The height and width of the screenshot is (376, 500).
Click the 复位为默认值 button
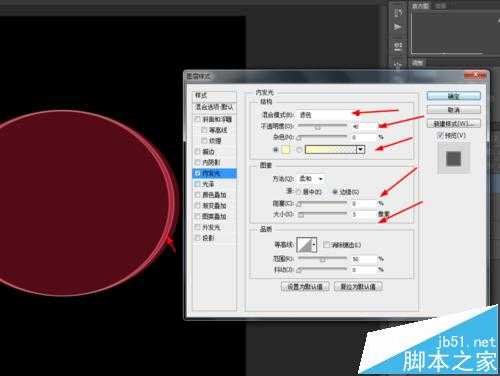358,286
